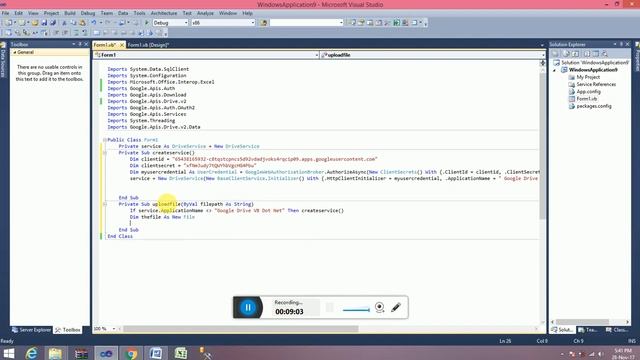This screenshot has width=640, height=360.
Task: Open File Explorer from the taskbar
Action: pyautogui.click(x=56, y=353)
